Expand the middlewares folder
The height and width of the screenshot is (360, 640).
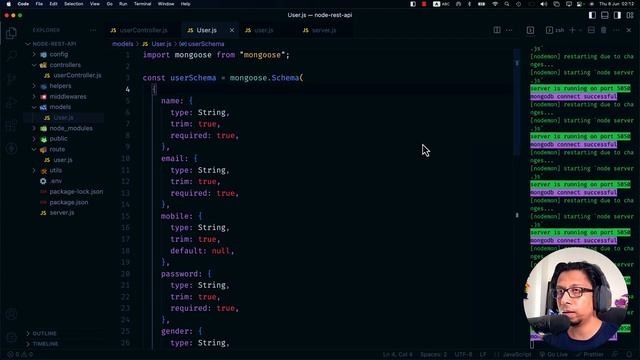coord(64,97)
